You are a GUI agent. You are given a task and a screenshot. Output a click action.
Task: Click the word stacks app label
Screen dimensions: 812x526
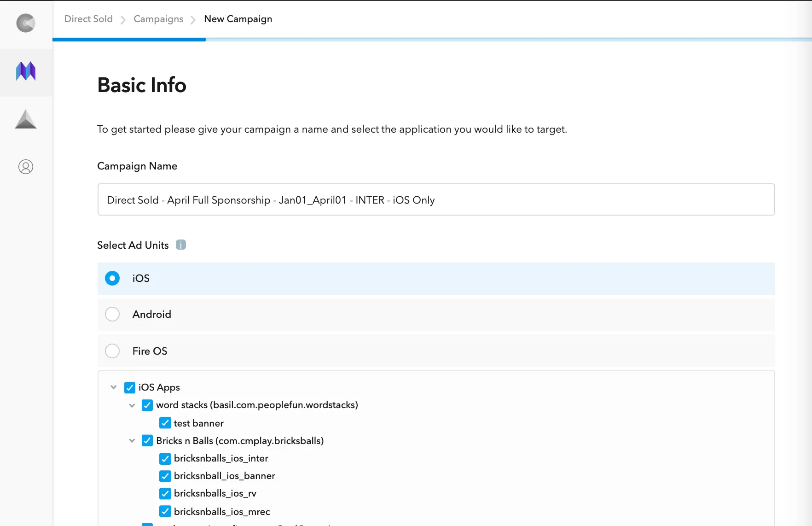coord(257,405)
